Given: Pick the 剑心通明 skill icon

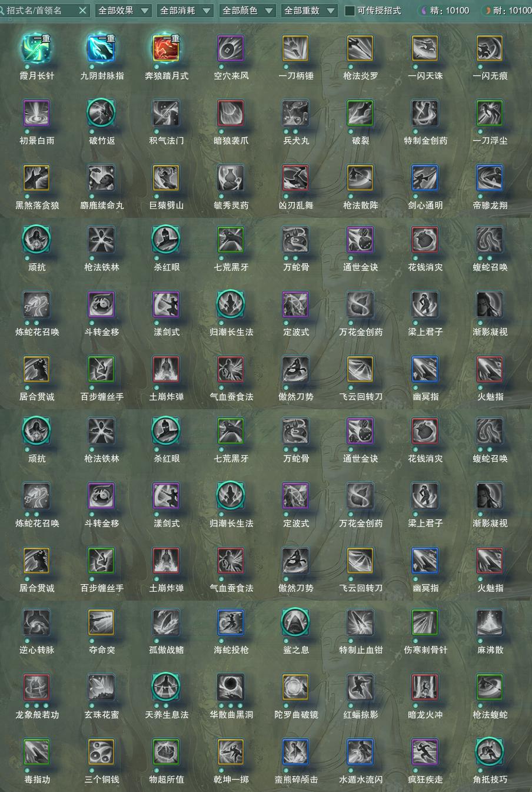Looking at the screenshot, I should pyautogui.click(x=425, y=178).
